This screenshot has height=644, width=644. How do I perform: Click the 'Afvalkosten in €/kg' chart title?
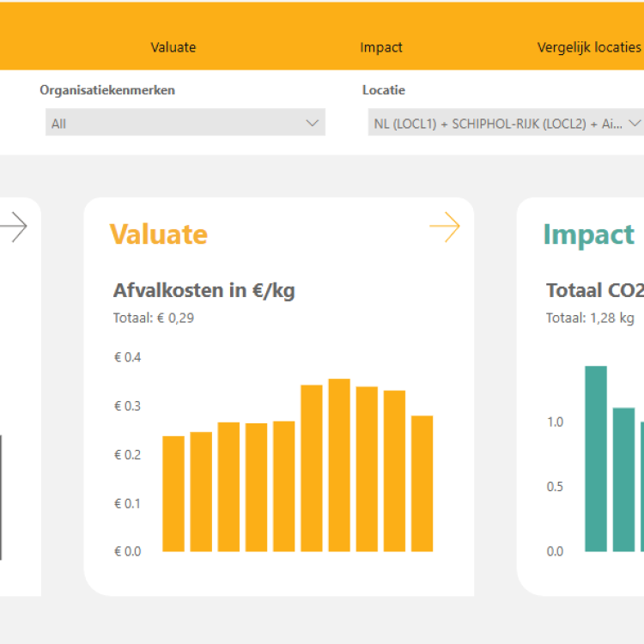(x=204, y=290)
